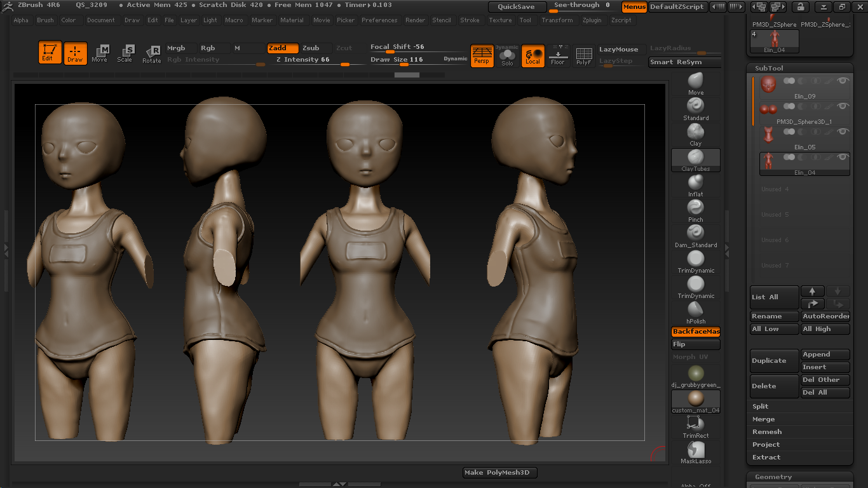The image size is (868, 488).
Task: Activate the Rotate transform tool
Action: 152,53
